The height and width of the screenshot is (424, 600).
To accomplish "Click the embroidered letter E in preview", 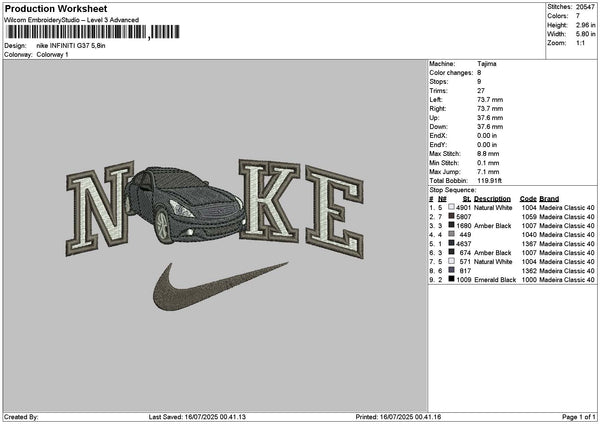I will [x=334, y=211].
